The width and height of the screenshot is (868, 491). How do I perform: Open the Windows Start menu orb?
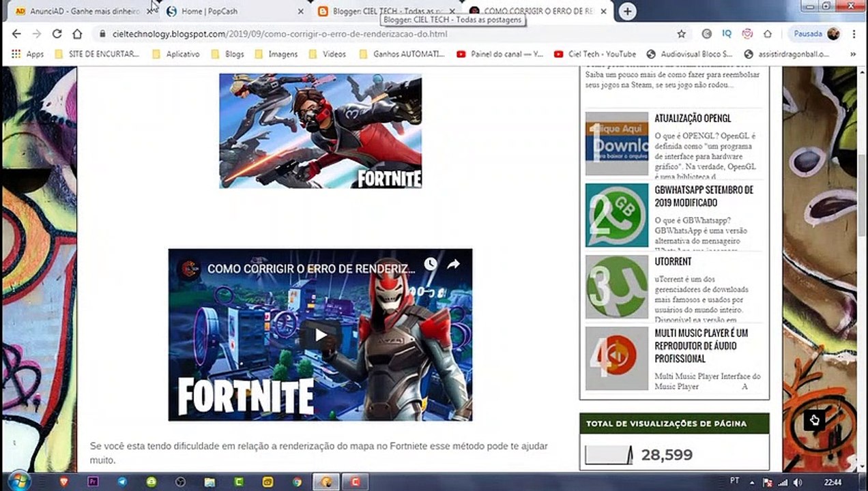point(18,481)
